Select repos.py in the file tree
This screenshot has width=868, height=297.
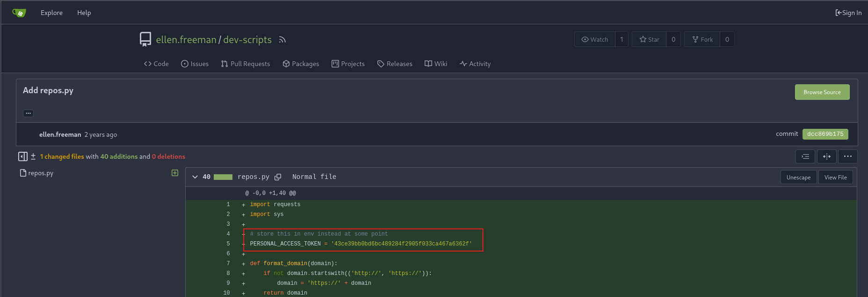coord(40,173)
